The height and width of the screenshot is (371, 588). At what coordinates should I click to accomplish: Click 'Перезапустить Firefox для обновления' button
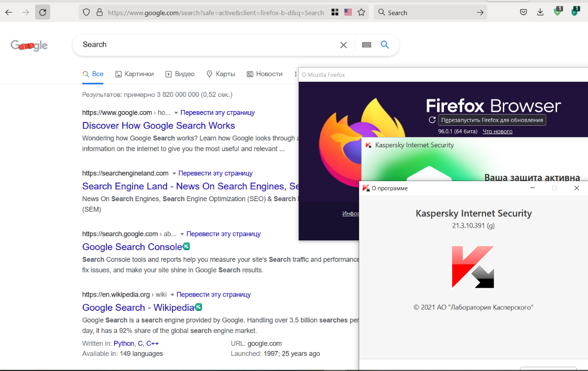point(492,120)
